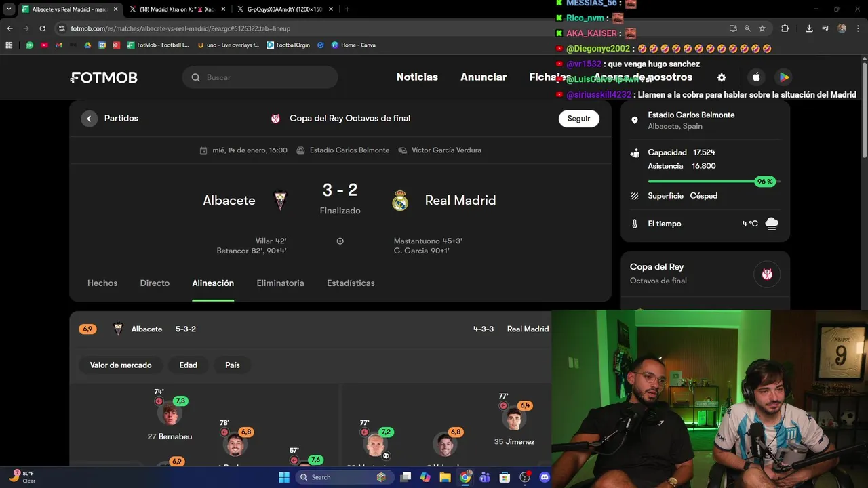Open Chrome zoom magnifier icon

(x=747, y=28)
